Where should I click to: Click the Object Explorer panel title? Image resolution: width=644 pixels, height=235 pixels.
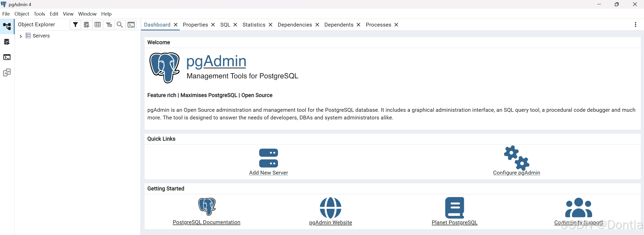click(37, 24)
